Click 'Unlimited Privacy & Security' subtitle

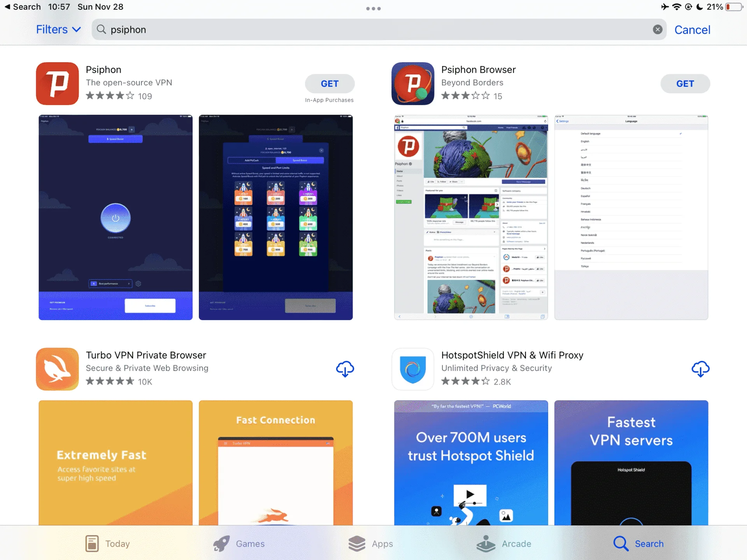[x=496, y=368]
